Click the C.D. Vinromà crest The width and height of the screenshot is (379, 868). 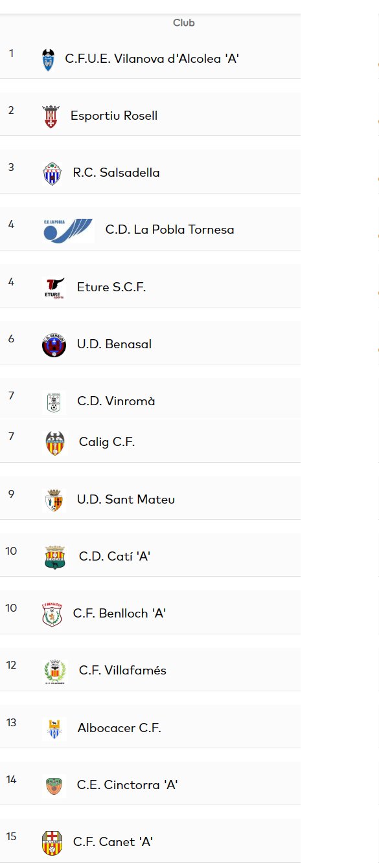[54, 402]
